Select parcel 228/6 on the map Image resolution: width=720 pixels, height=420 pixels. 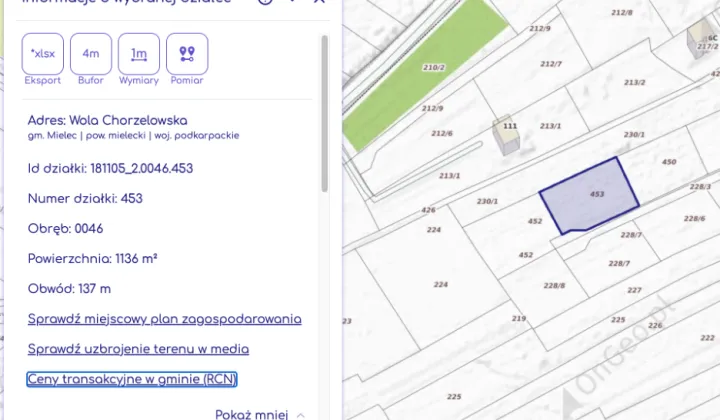pos(694,218)
